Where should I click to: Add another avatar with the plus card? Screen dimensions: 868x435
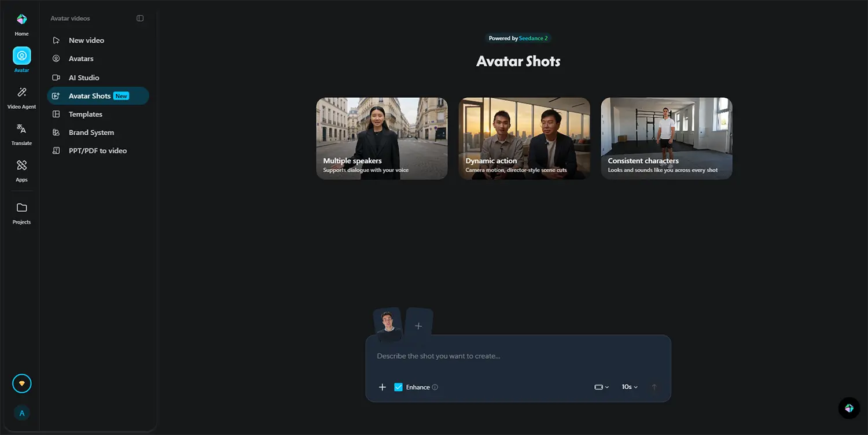tap(418, 326)
